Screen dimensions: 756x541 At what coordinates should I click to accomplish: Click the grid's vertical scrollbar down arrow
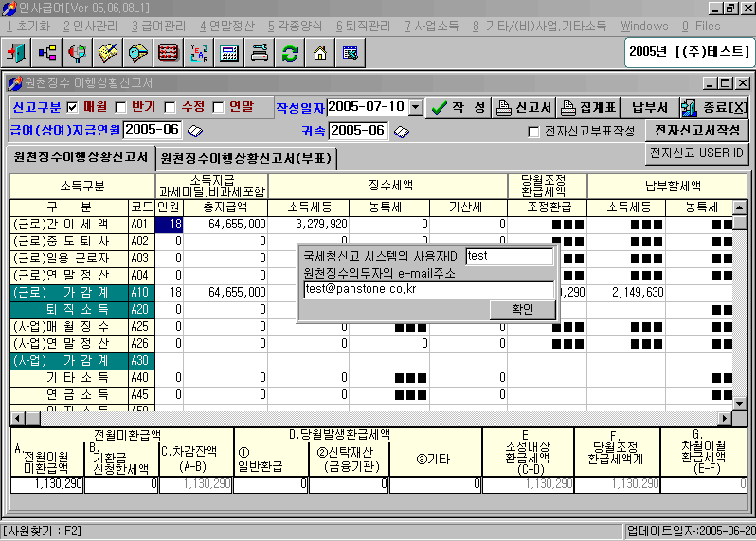click(x=740, y=418)
